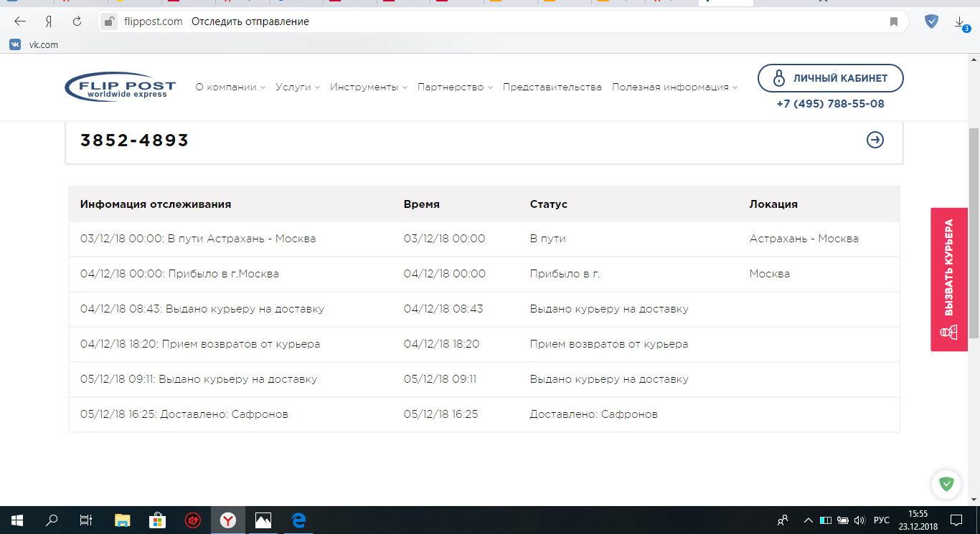
Task: Click the green shield badge at bottom right
Action: (946, 484)
